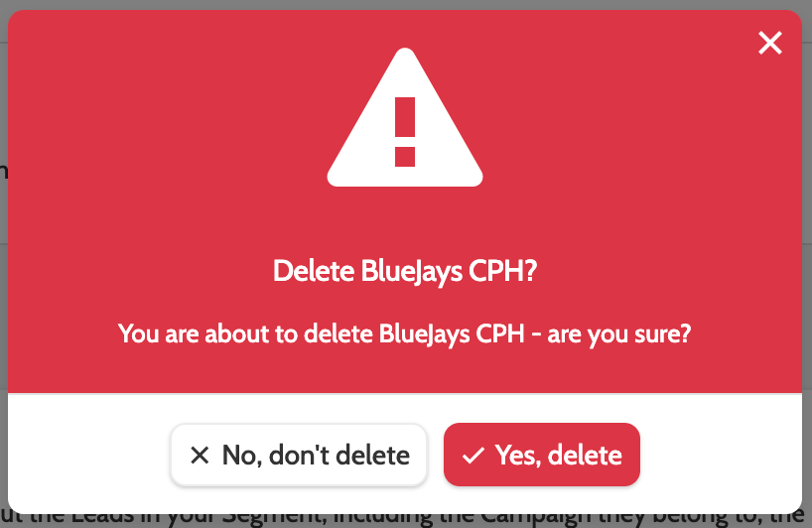
Task: Confirm deletion with Yes, delete
Action: (x=542, y=455)
